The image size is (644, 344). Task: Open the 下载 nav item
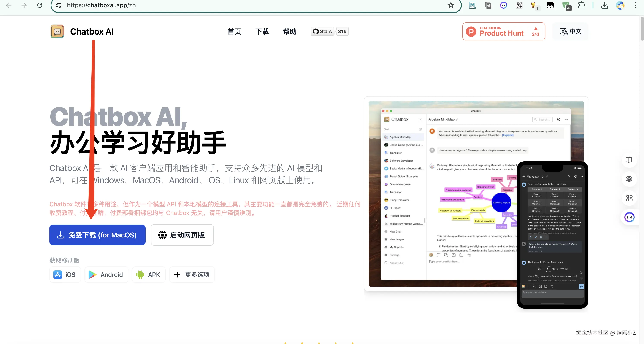262,32
